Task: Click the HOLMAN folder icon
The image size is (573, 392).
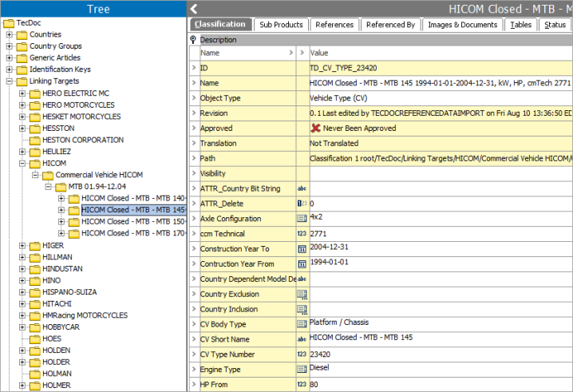Action: pos(35,374)
